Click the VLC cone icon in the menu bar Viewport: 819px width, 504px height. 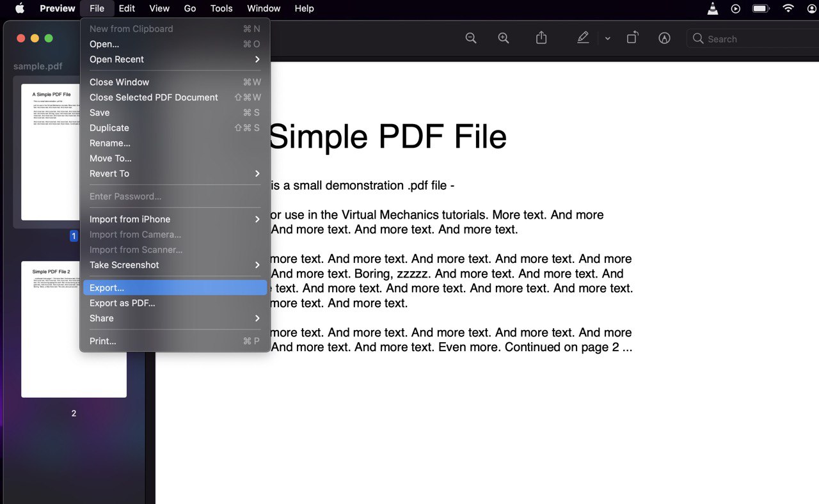coord(712,9)
